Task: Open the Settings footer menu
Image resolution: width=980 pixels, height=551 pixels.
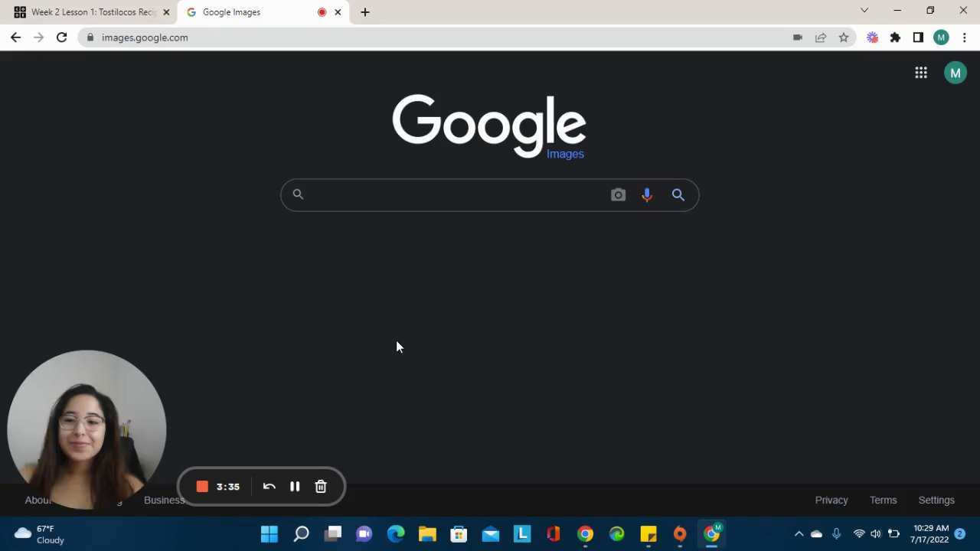Action: 936,500
